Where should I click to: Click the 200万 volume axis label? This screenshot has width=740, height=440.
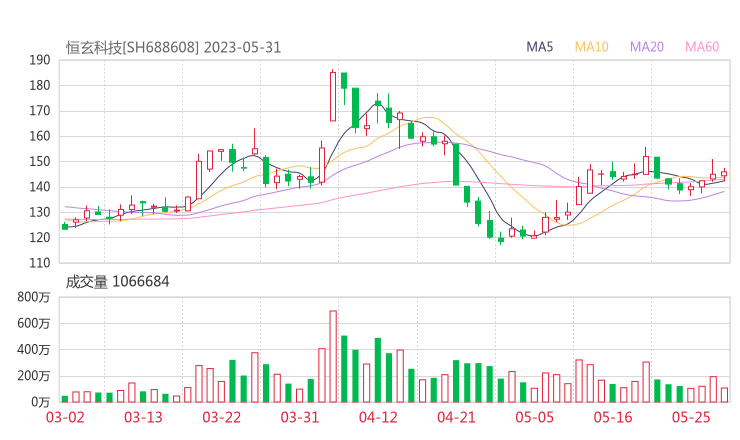34,376
